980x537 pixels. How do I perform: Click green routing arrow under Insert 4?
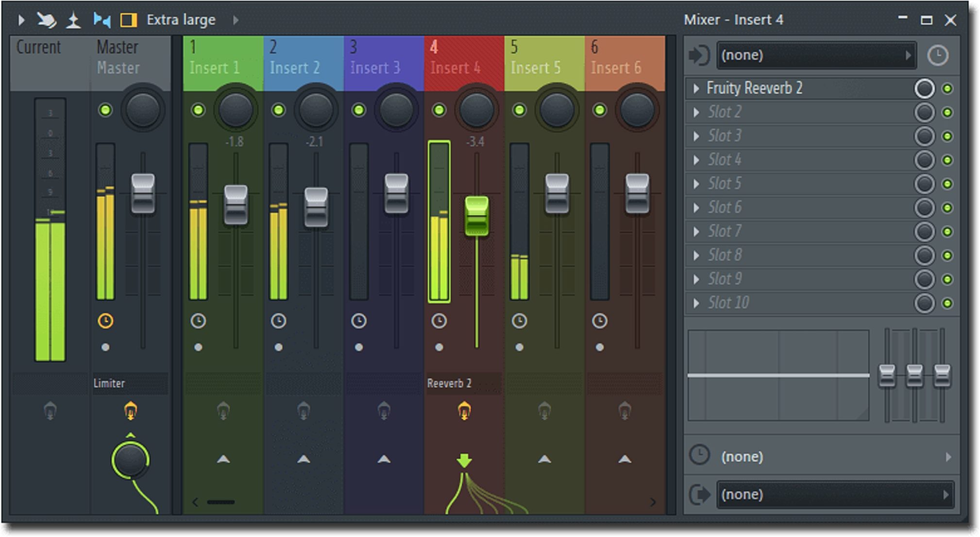pyautogui.click(x=464, y=460)
